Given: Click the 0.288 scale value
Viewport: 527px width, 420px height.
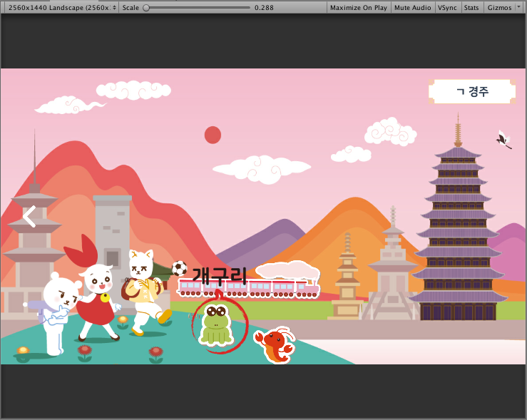Looking at the screenshot, I should (x=264, y=7).
